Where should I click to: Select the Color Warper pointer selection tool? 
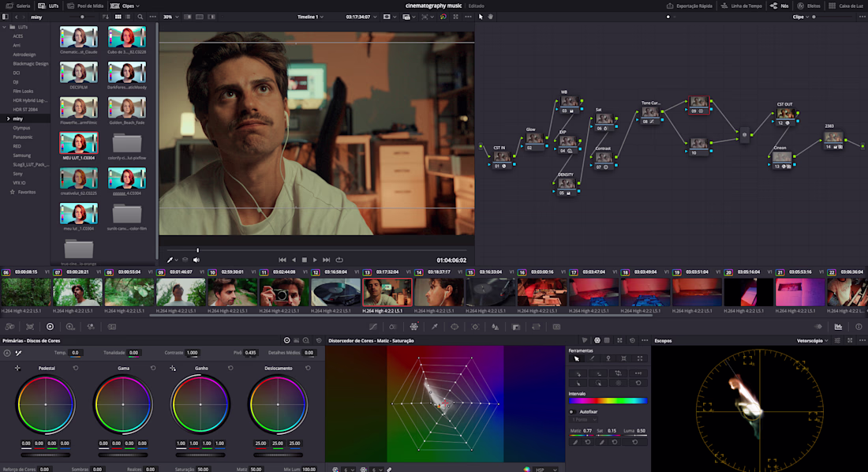pos(577,359)
